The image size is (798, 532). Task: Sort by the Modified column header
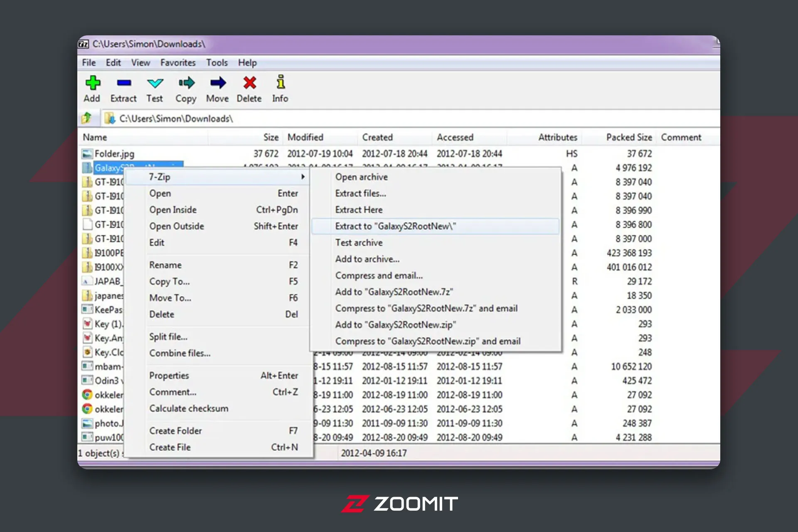pos(320,137)
